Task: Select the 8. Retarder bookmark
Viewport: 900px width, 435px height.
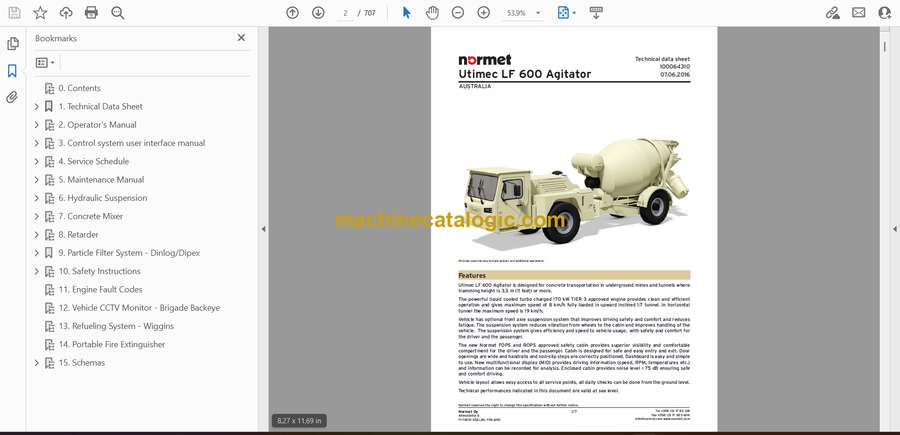Action: tap(78, 235)
